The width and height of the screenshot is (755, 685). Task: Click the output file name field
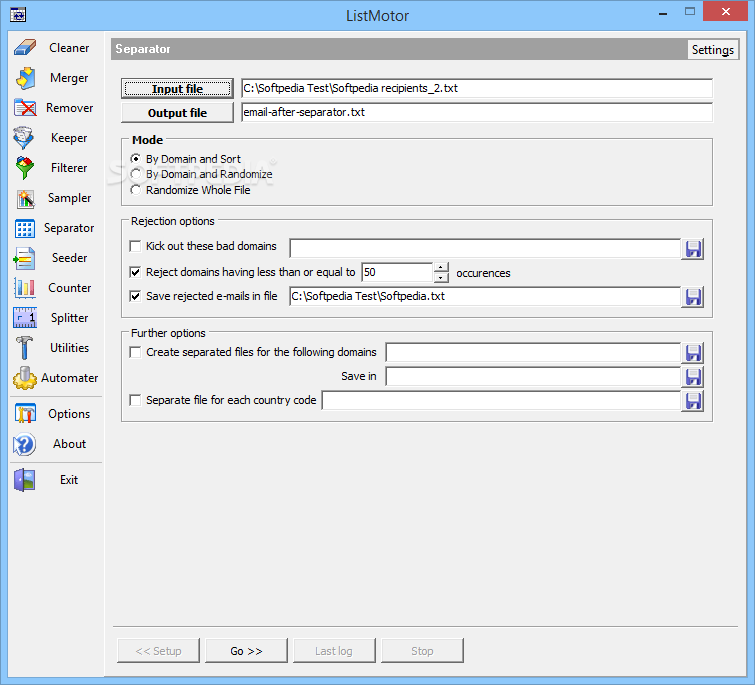click(477, 113)
